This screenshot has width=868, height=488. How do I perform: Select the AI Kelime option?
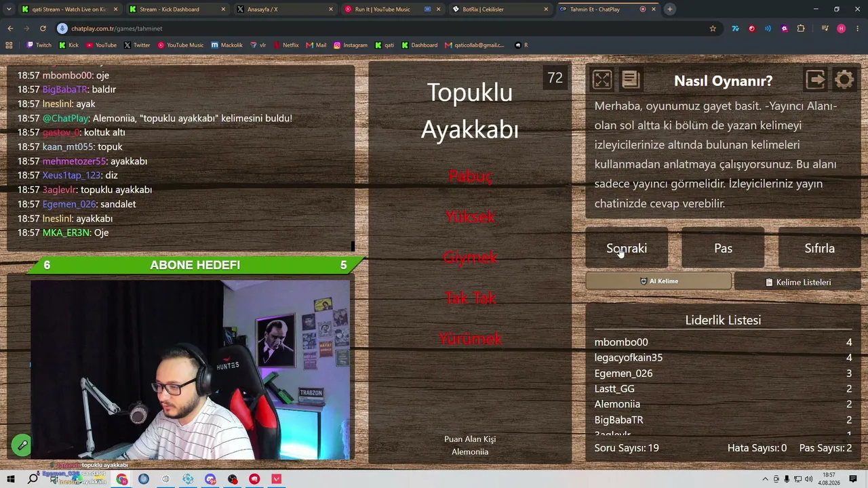pyautogui.click(x=658, y=281)
